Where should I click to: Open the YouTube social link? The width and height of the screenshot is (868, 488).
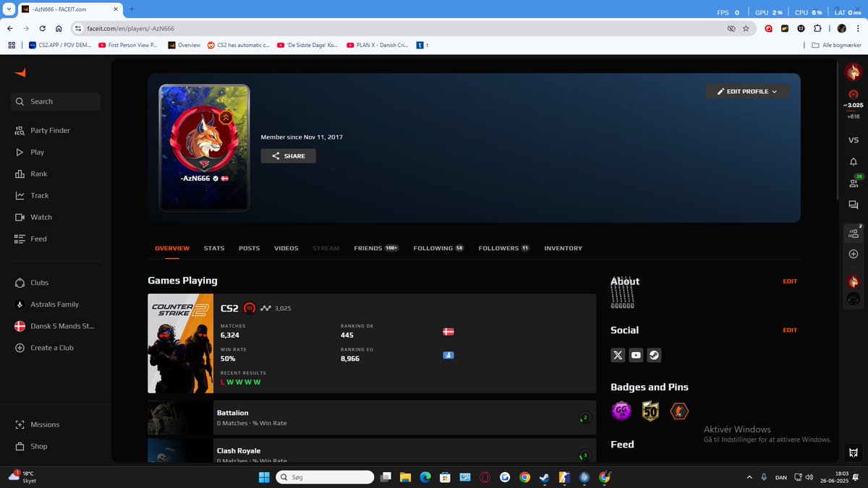pos(636,355)
